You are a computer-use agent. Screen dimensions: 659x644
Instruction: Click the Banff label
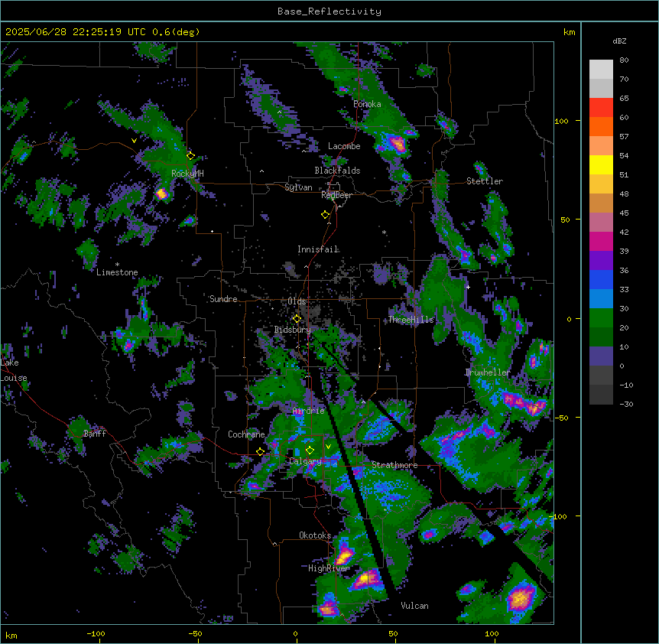pyautogui.click(x=95, y=434)
